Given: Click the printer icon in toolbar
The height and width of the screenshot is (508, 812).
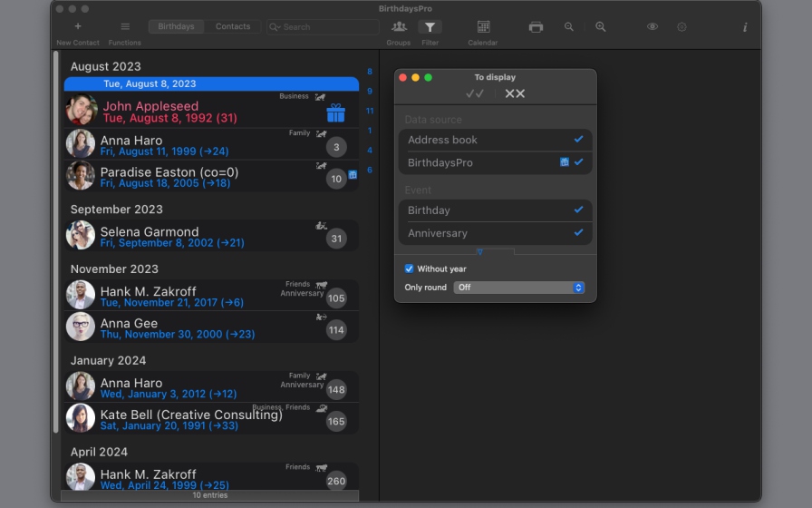Looking at the screenshot, I should (536, 27).
